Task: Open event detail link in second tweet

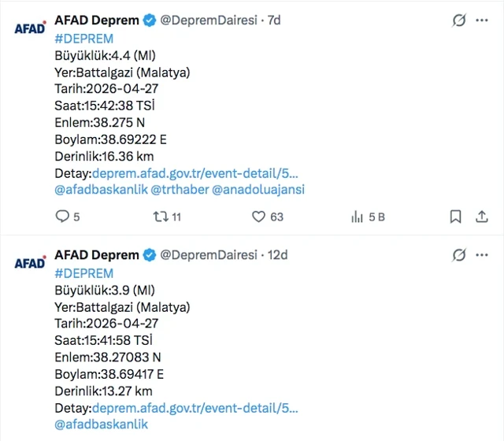Action: point(195,408)
